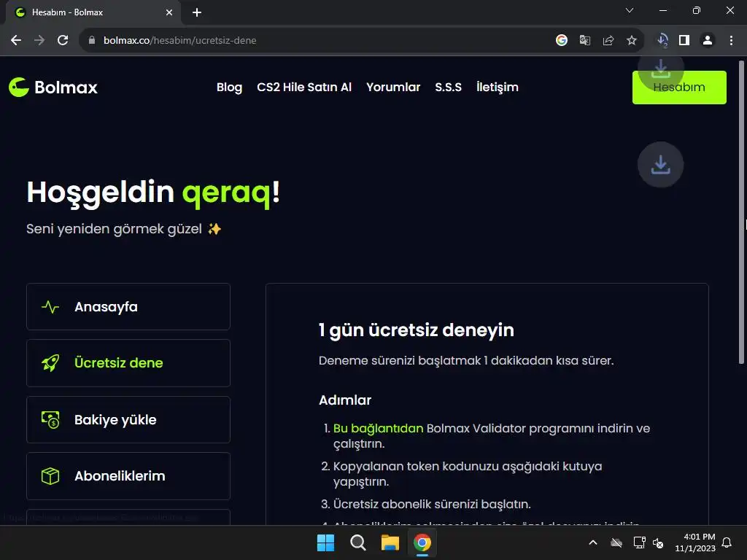
Task: Click the Bolmax logo in the header
Action: pyautogui.click(x=53, y=87)
